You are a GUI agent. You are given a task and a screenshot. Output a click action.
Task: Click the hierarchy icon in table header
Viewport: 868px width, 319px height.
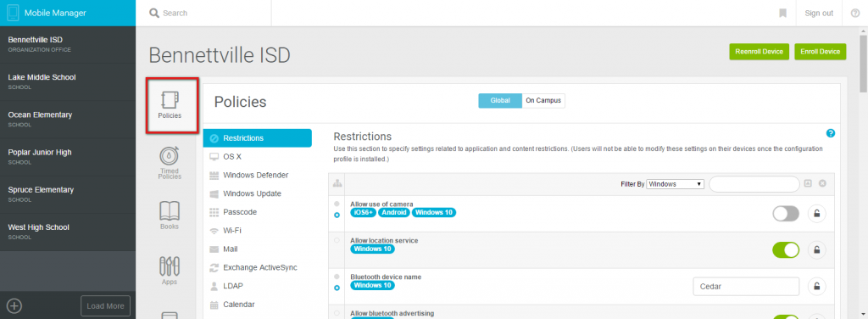coord(337,183)
